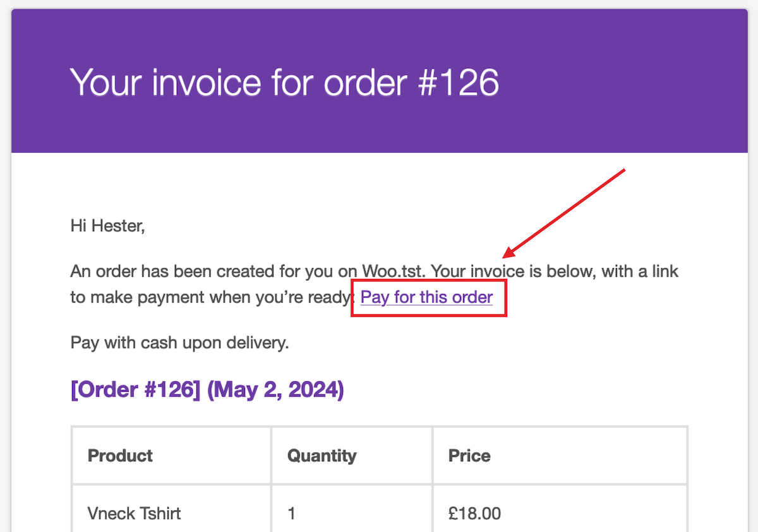
Task: Click the 'Pay with cash upon delivery' text
Action: click(179, 342)
